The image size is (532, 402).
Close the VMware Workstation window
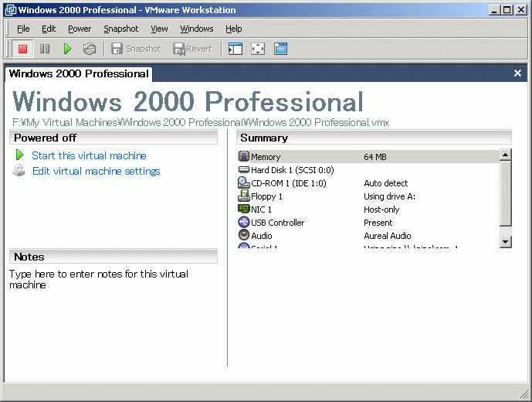pos(520,10)
